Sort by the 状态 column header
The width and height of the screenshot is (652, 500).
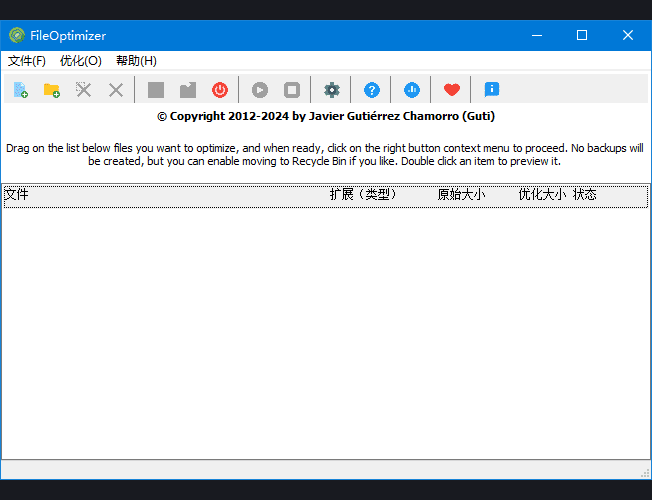[585, 195]
